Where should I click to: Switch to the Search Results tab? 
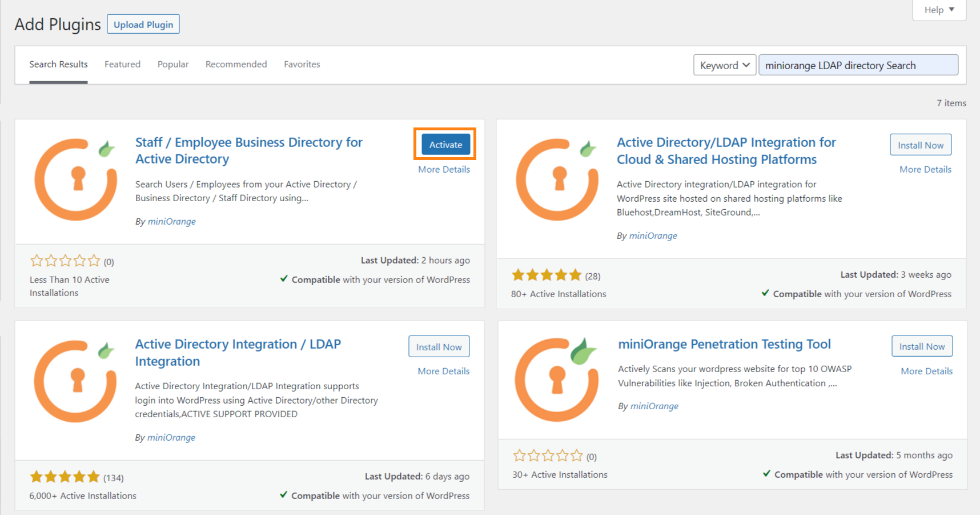[x=58, y=64]
